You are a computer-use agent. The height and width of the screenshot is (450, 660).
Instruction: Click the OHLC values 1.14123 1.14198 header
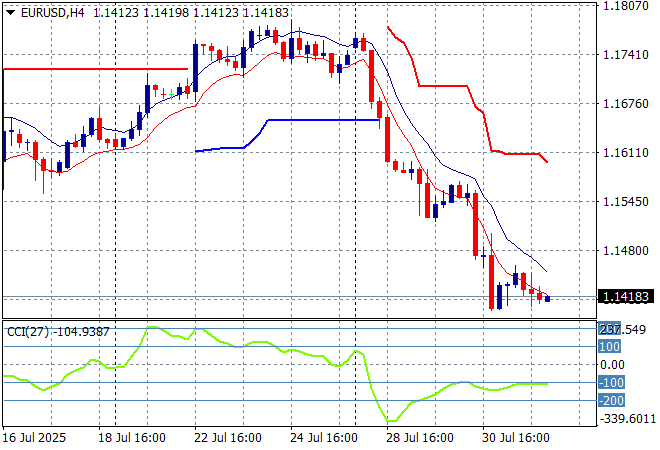tap(191, 13)
